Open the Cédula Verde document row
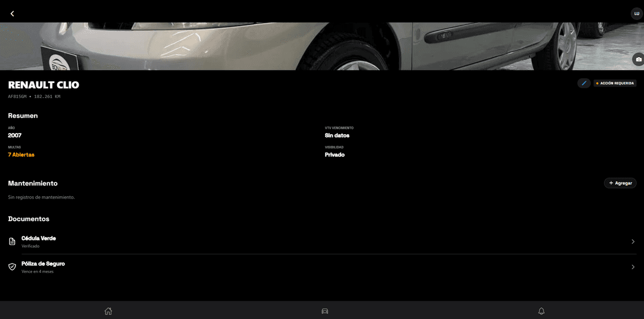The width and height of the screenshot is (644, 319). [x=322, y=241]
